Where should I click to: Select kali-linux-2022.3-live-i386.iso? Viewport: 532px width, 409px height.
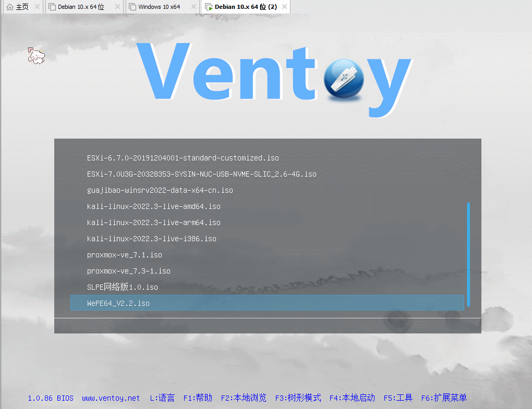(267, 239)
